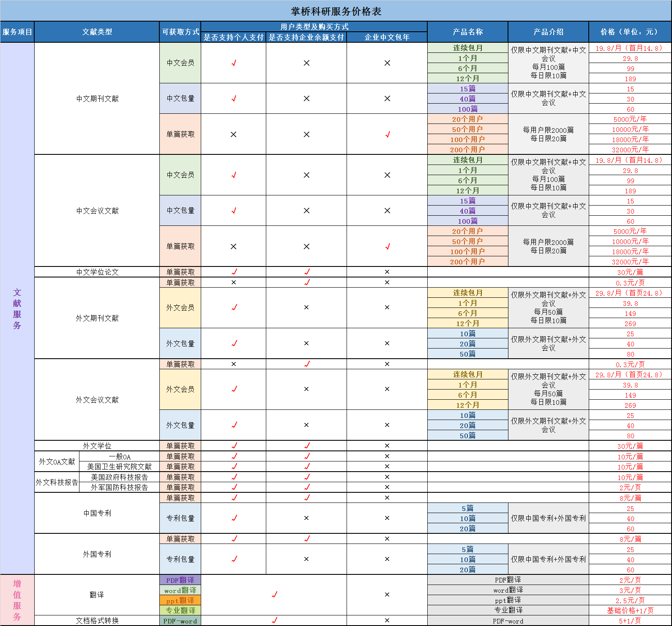
Task: Click the 单篇获取 cell in 外文学位 row
Action: 180,446
